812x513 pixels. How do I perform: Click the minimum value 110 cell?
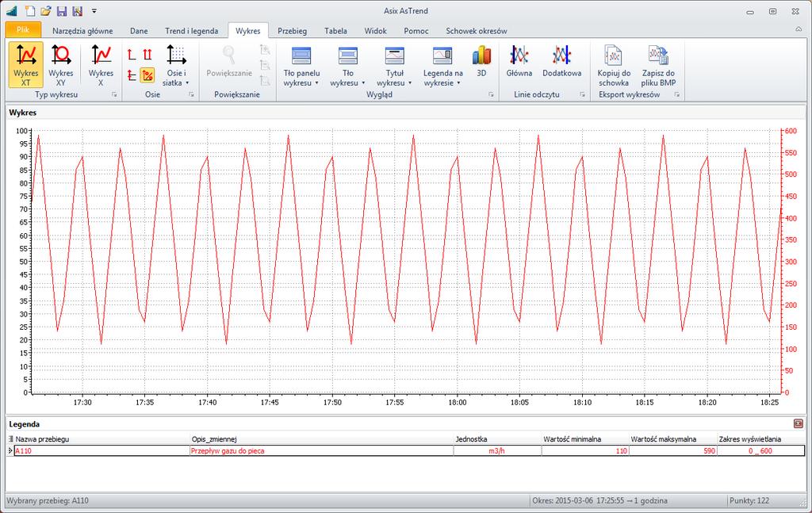585,451
